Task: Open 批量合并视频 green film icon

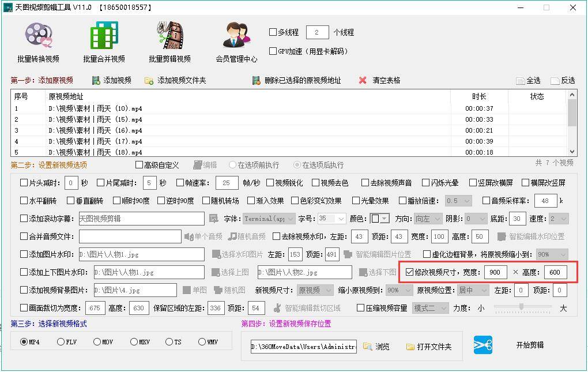Action: tap(104, 35)
